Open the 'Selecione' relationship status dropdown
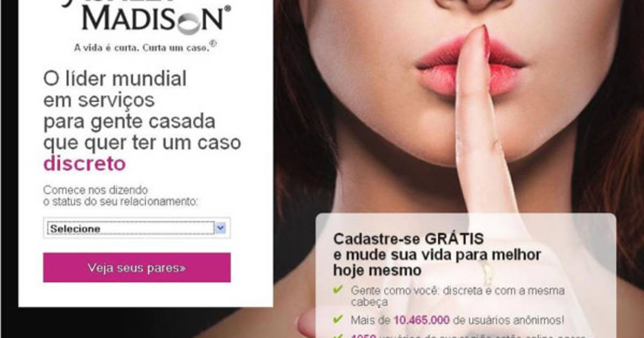This screenshot has width=644, height=338. (x=137, y=228)
